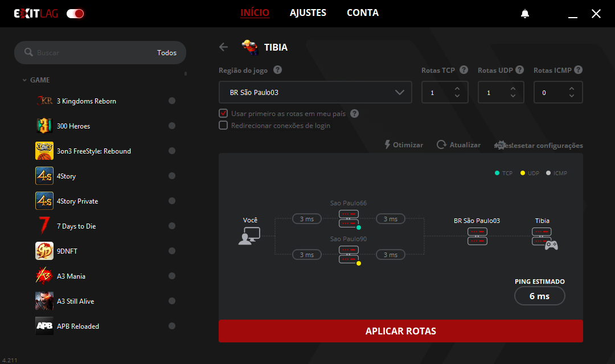
Task: Open the CONTA tab
Action: pos(363,13)
